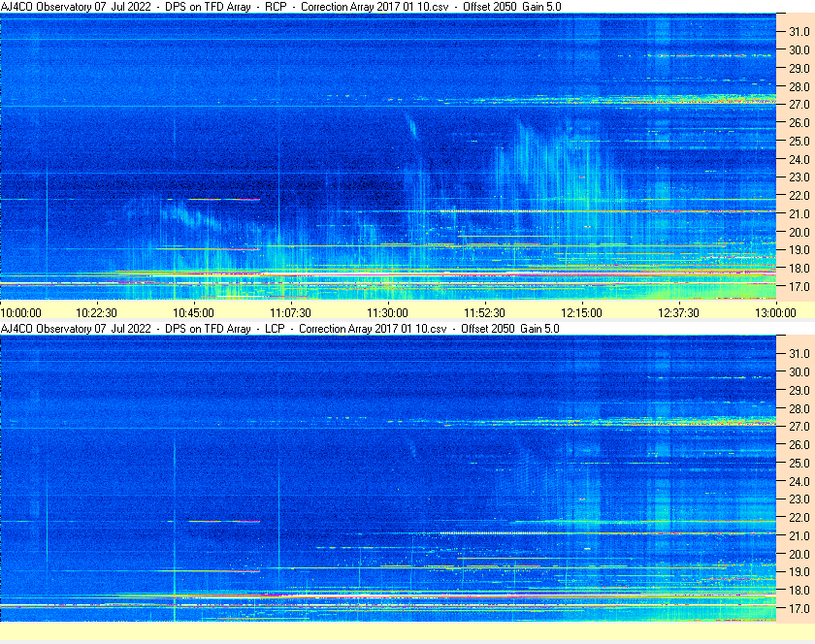Select the 10:45:00 time marker
Screen dimensions: 815x644
click(194, 312)
